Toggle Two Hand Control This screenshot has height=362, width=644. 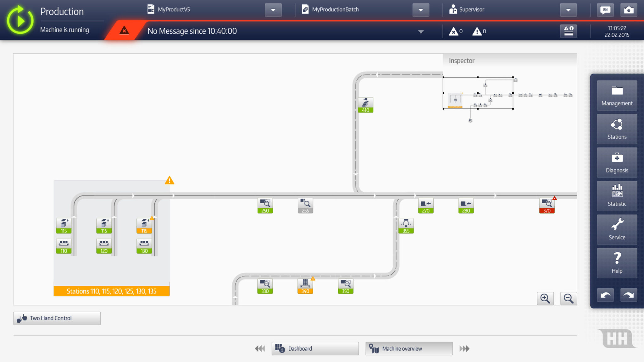[57, 318]
